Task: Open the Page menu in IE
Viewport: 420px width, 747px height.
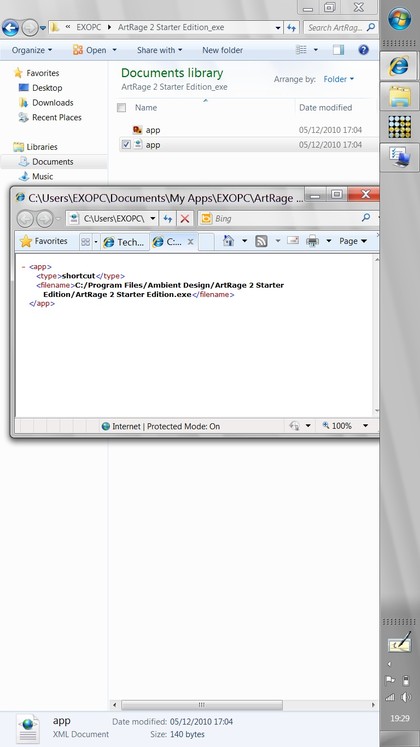Action: tap(353, 241)
